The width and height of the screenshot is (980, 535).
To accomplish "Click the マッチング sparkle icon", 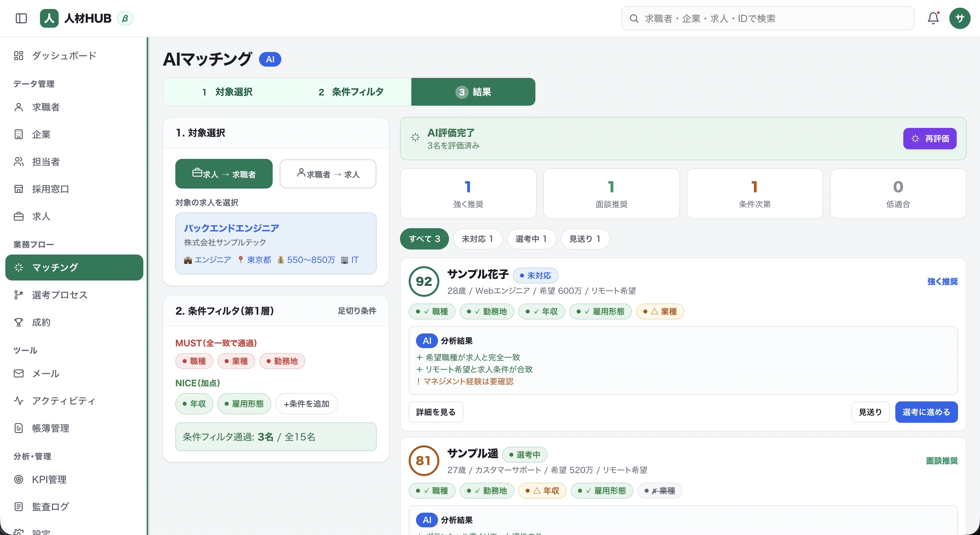I will [19, 267].
